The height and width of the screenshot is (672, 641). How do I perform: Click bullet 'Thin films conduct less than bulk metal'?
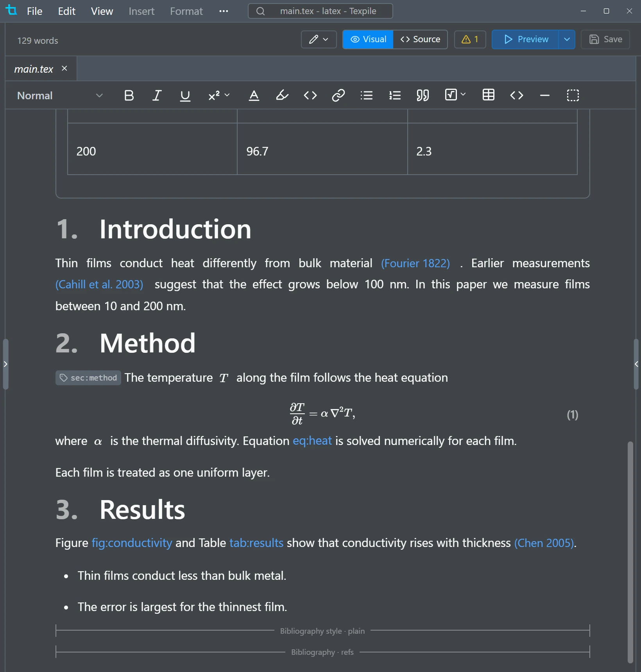pyautogui.click(x=182, y=576)
